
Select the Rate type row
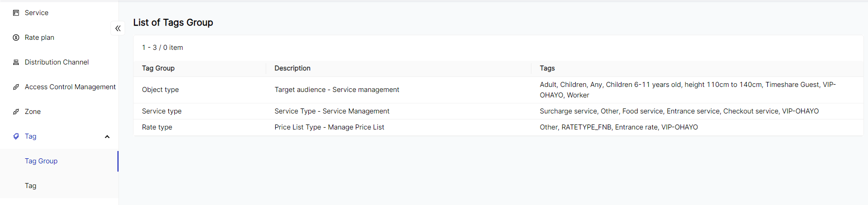[x=157, y=127]
